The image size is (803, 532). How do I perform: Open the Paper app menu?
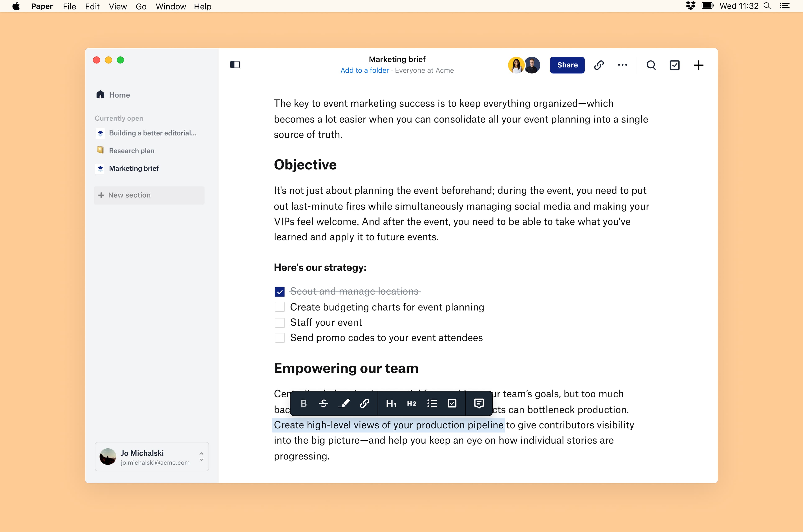point(42,6)
